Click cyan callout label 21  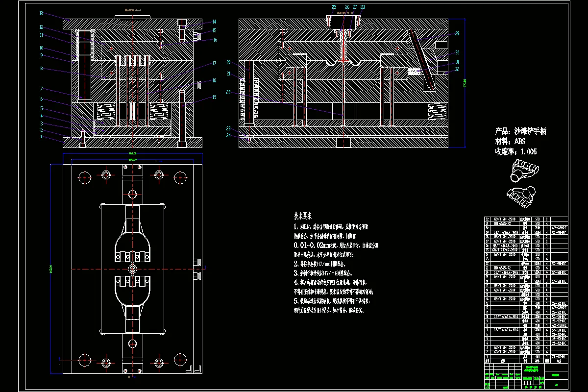[x=228, y=74]
